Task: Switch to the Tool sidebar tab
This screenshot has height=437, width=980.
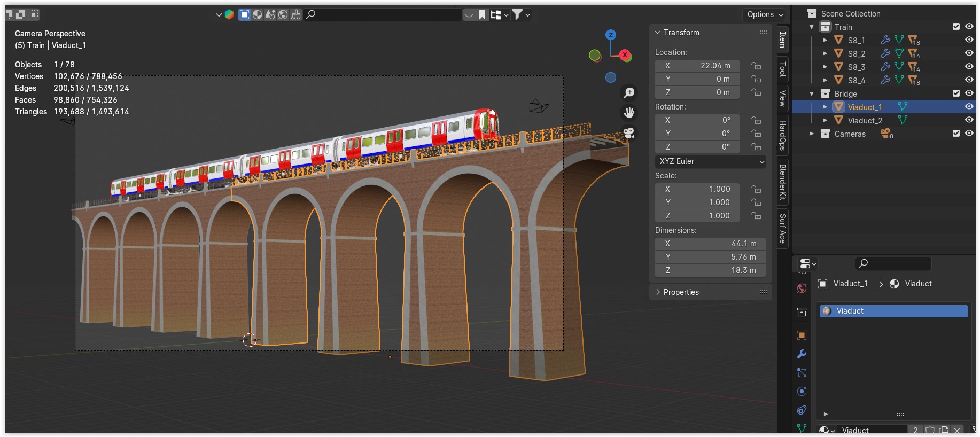Action: click(x=782, y=69)
